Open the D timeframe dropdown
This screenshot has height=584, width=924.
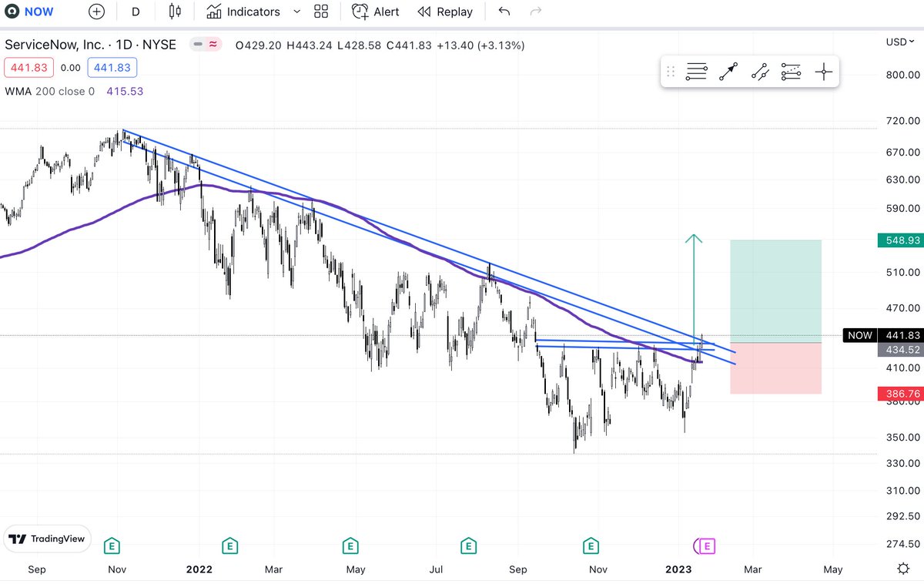135,12
